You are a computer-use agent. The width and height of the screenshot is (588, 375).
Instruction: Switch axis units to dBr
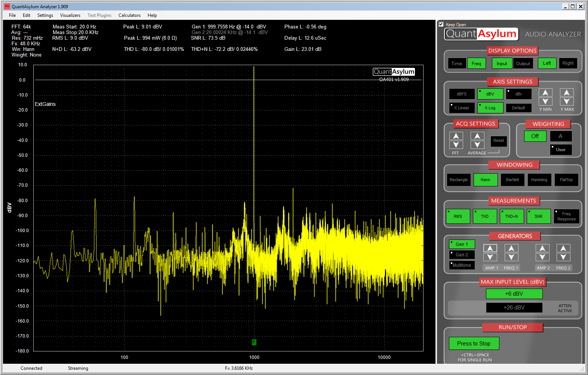point(518,94)
